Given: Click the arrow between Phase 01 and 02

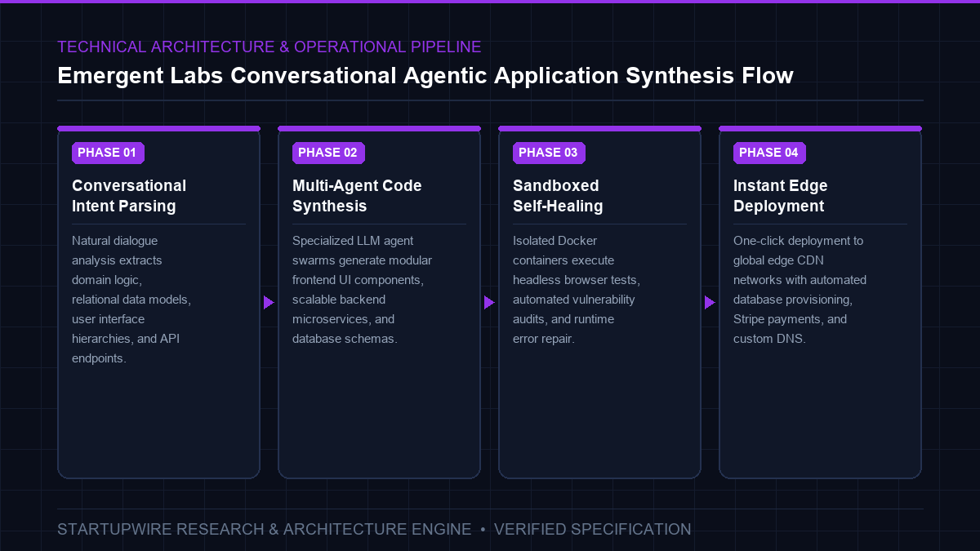Looking at the screenshot, I should pos(269,303).
